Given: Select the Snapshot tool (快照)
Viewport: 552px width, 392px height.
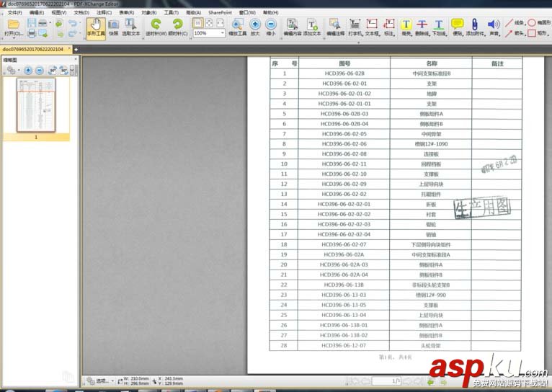Looking at the screenshot, I should 113,28.
